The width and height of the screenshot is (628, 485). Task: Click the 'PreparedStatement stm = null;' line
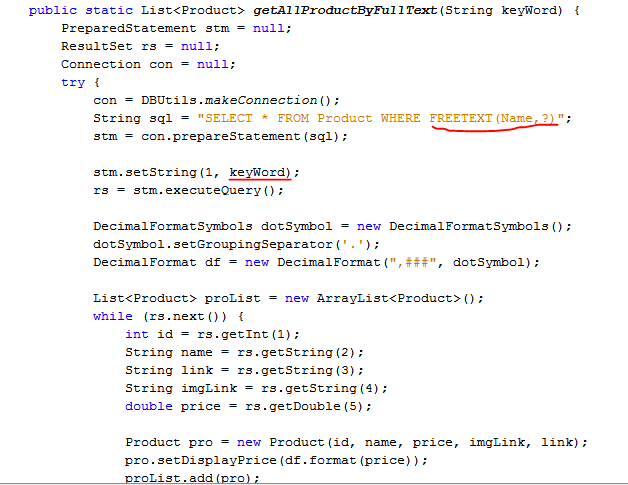point(177,28)
